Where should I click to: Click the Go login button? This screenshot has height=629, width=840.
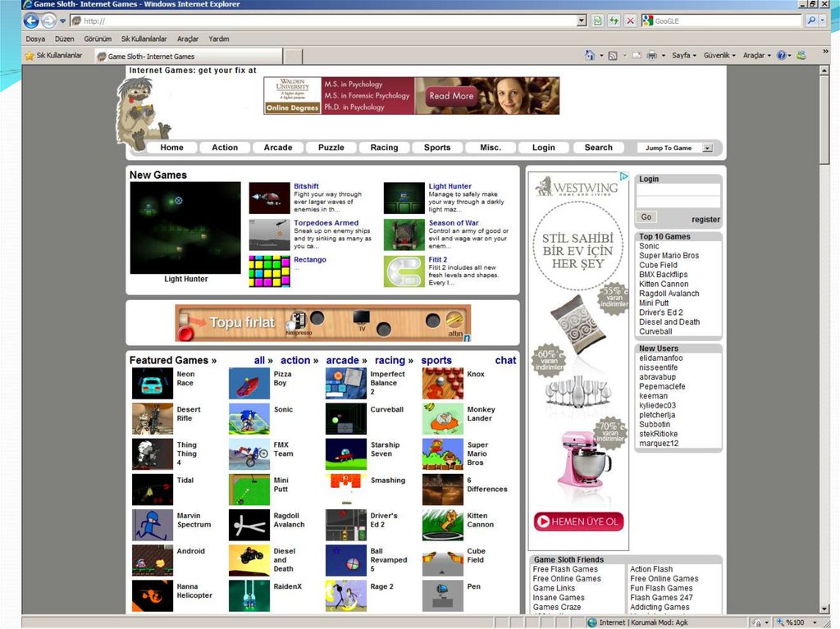click(x=646, y=217)
